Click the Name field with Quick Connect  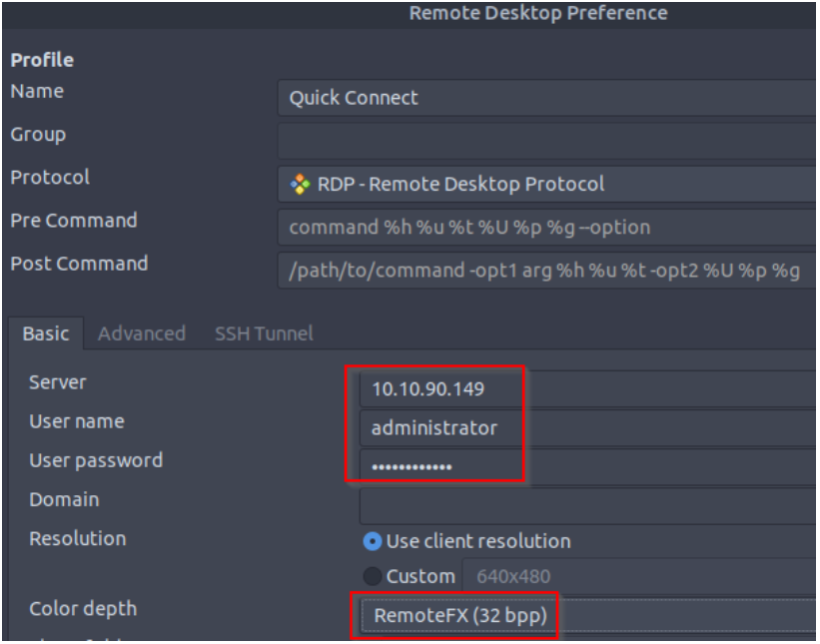click(547, 98)
